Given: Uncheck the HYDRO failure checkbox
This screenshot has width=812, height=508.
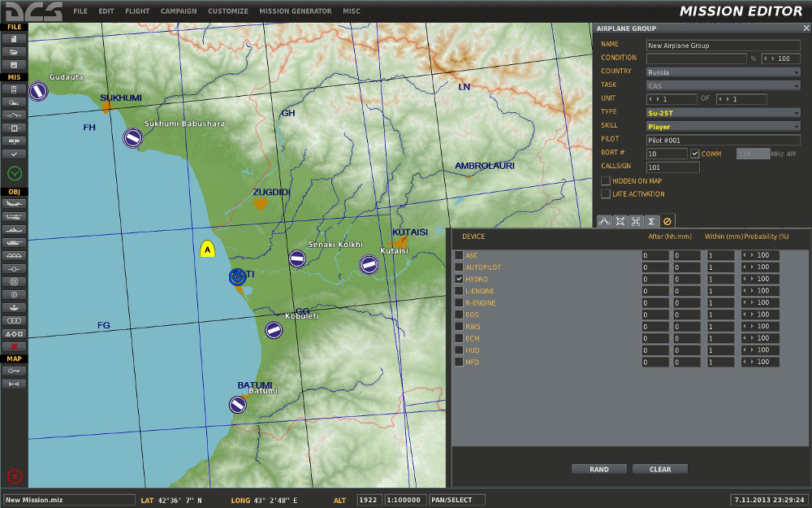Looking at the screenshot, I should click(459, 279).
